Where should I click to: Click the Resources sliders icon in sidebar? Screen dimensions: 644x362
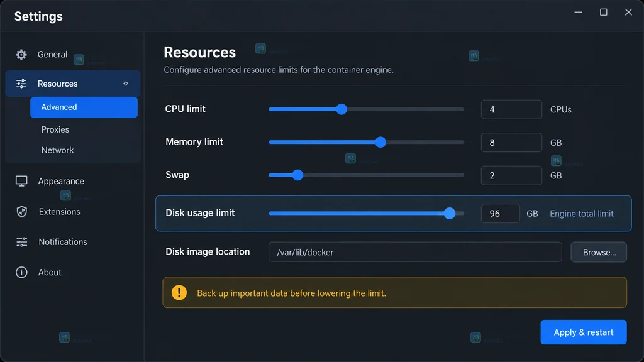coord(21,84)
